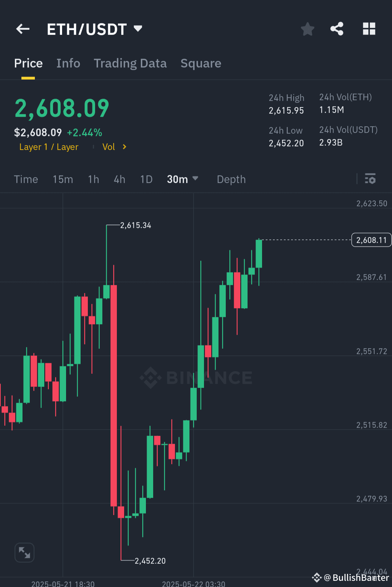
Task: Activate the 4h timeframe
Action: tap(119, 179)
